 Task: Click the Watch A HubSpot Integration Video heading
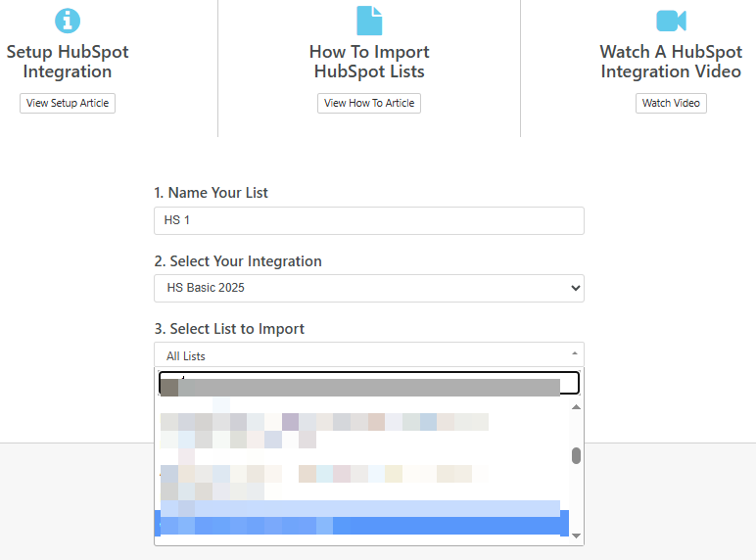[x=671, y=62]
